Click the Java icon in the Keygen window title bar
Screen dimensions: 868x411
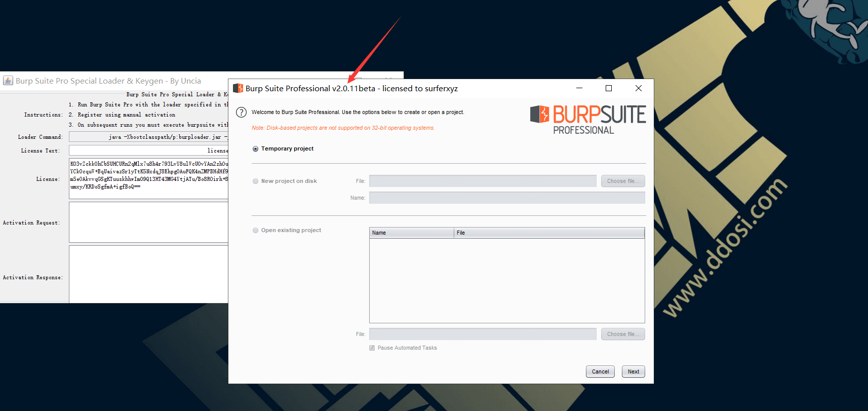click(x=8, y=81)
